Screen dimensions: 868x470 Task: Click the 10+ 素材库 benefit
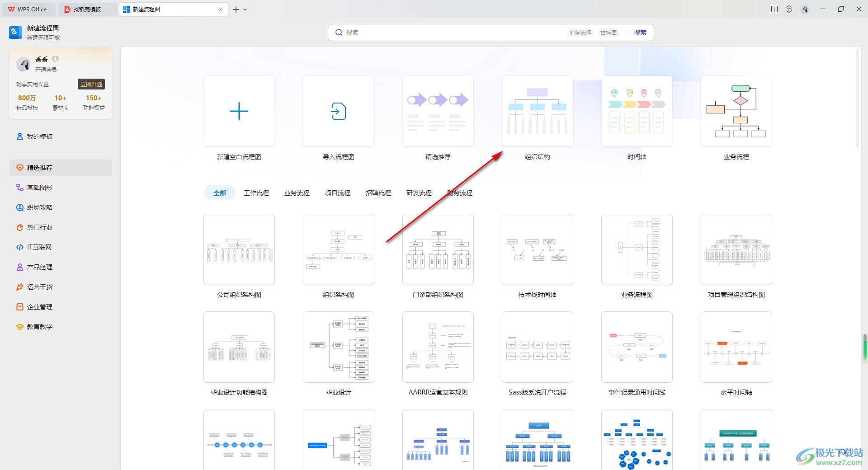pos(61,103)
